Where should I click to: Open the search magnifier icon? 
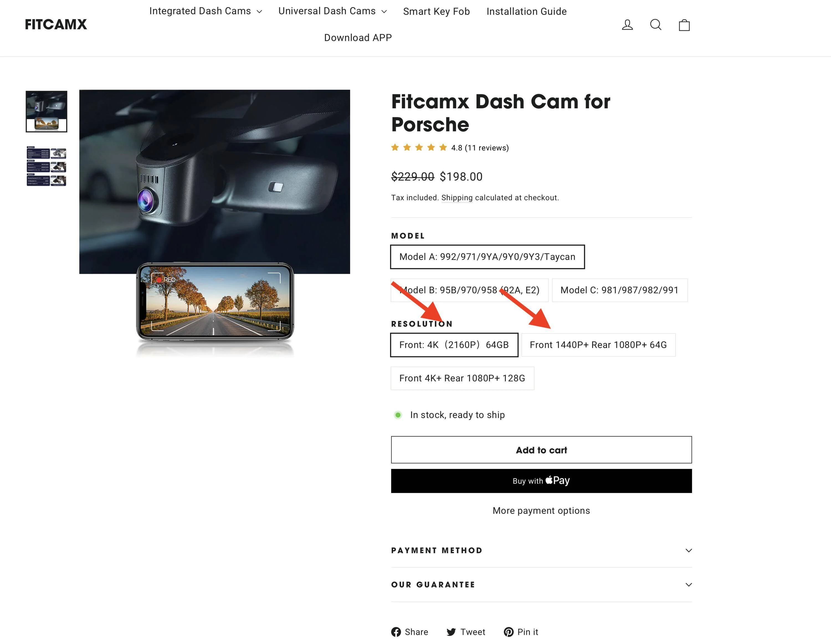click(x=656, y=25)
